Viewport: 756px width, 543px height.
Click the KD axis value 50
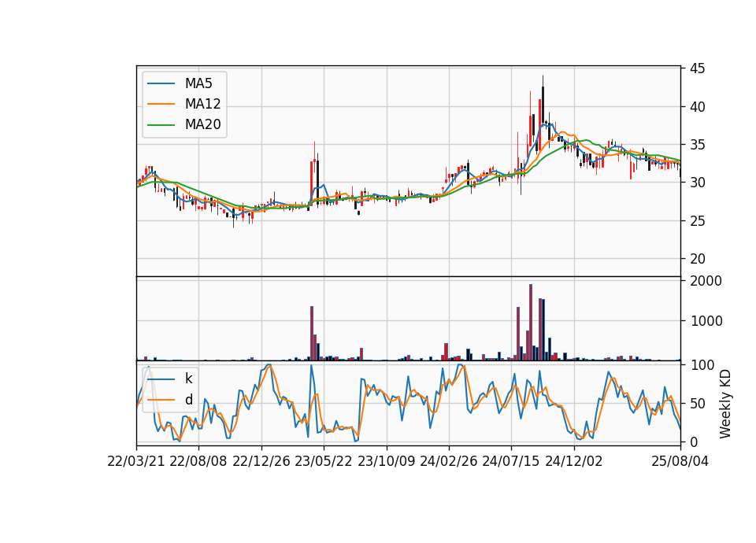click(697, 404)
